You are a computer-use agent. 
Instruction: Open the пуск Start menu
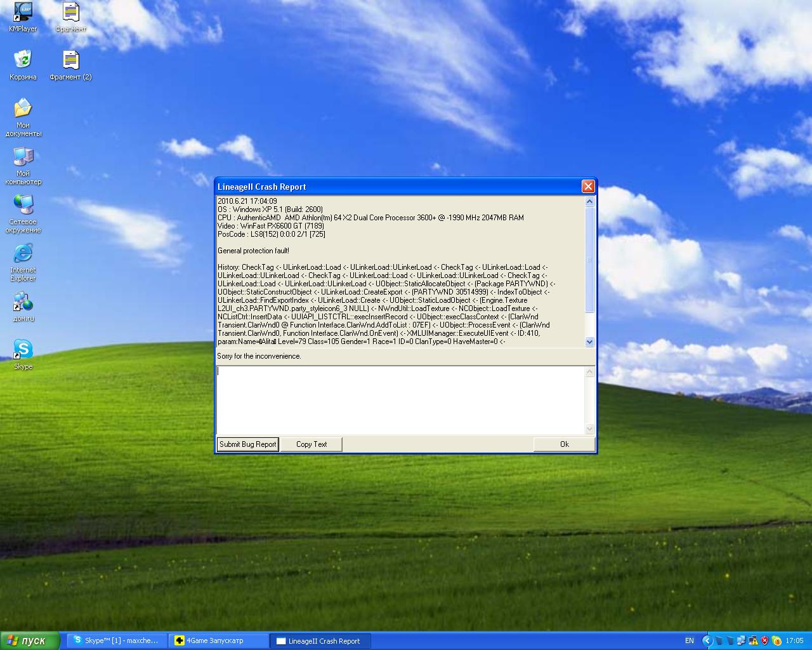[30, 640]
